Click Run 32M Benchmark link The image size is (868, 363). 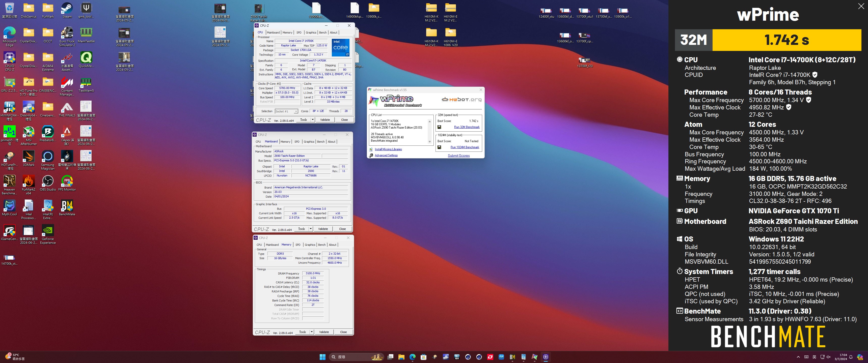click(467, 127)
